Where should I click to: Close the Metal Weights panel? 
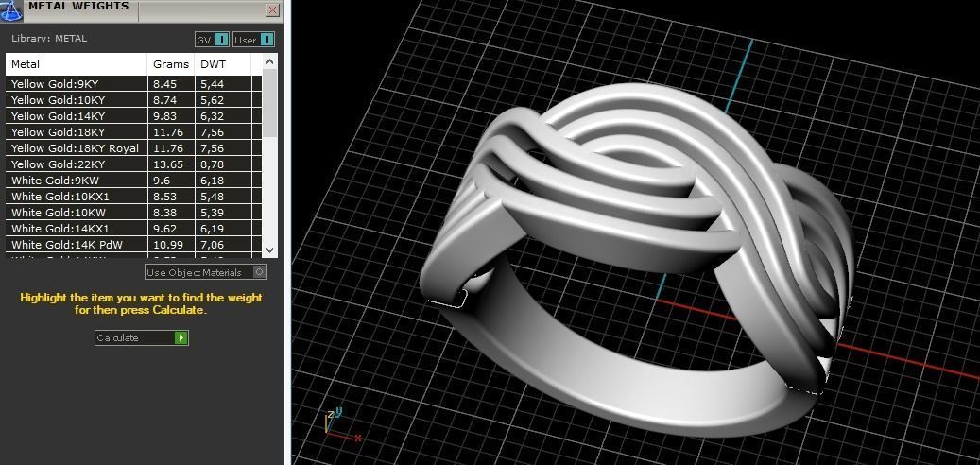[272, 9]
